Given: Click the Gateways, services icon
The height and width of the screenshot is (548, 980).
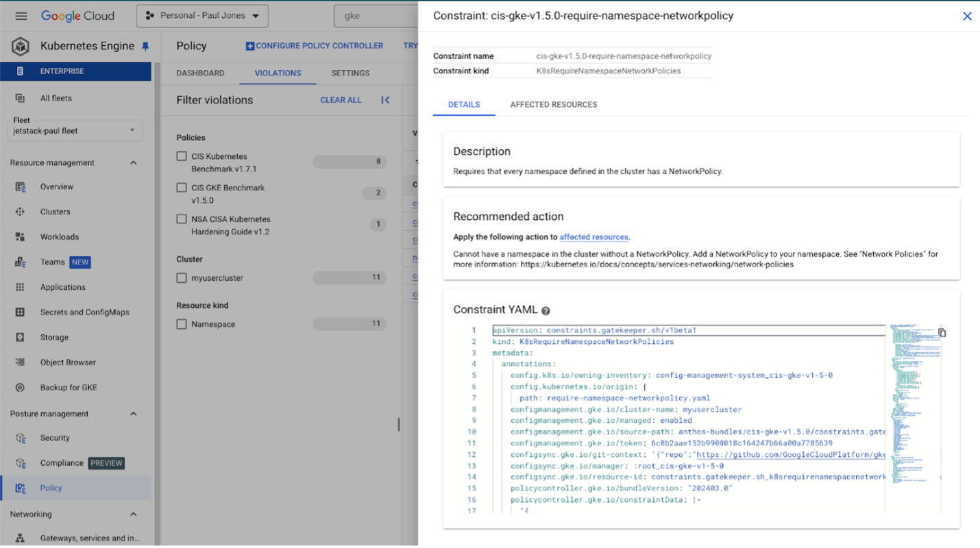Looking at the screenshot, I should (20, 538).
